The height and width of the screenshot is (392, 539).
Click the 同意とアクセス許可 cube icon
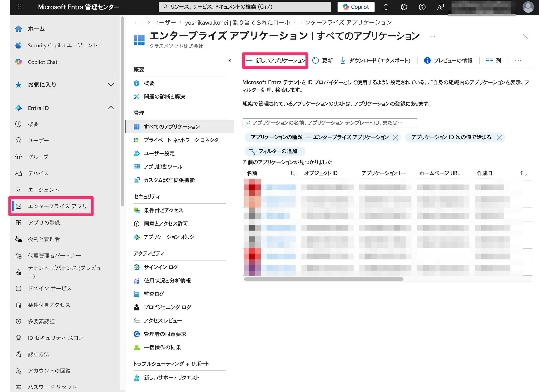pyautogui.click(x=137, y=224)
